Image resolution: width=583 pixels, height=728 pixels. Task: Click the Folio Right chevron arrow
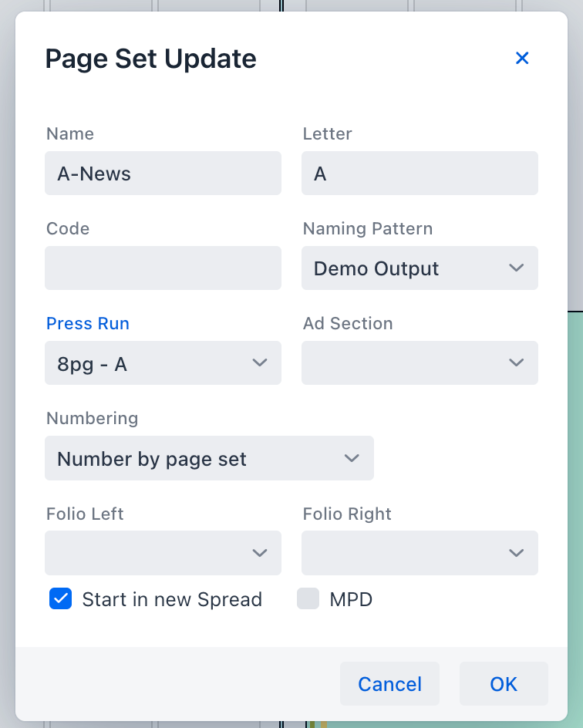click(517, 553)
